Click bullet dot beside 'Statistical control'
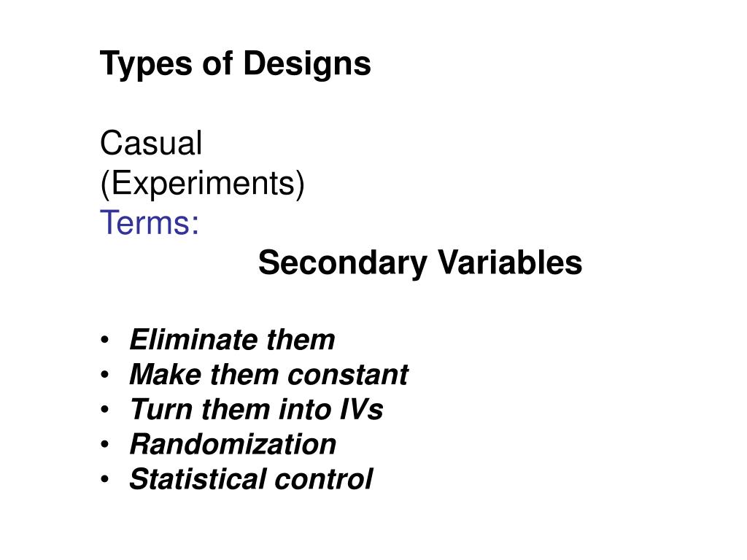 [105, 480]
